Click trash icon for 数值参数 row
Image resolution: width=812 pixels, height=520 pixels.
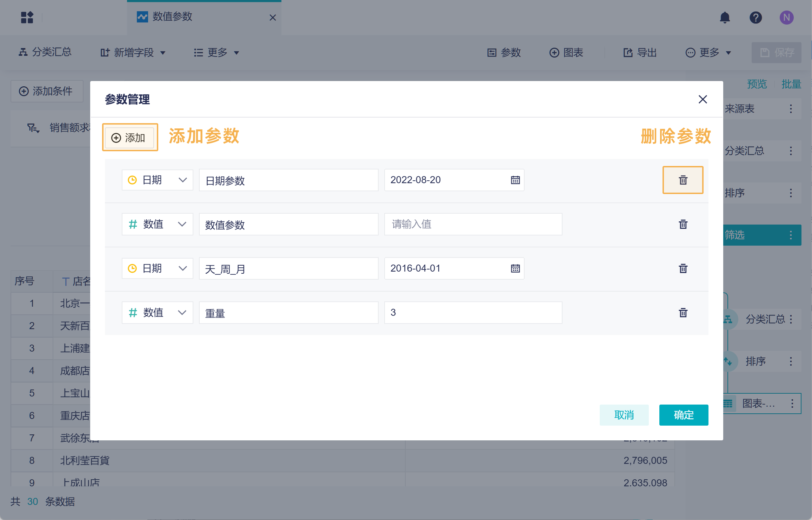point(683,224)
